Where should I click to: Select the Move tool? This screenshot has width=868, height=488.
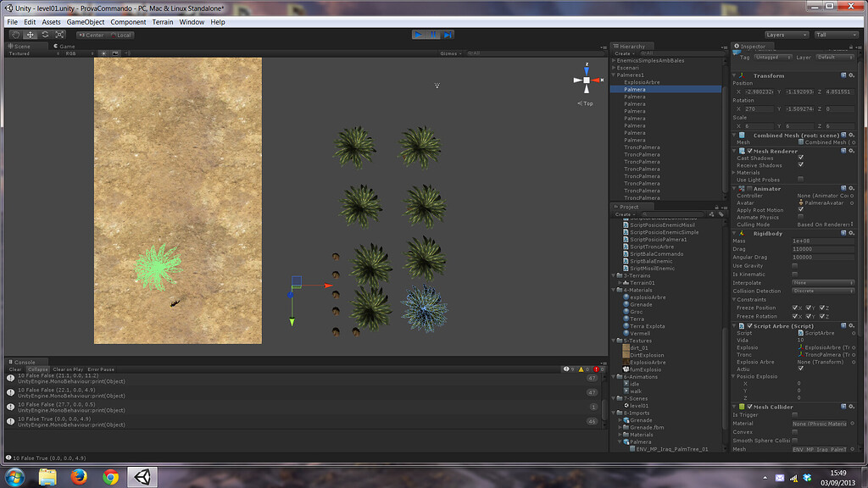pos(30,35)
